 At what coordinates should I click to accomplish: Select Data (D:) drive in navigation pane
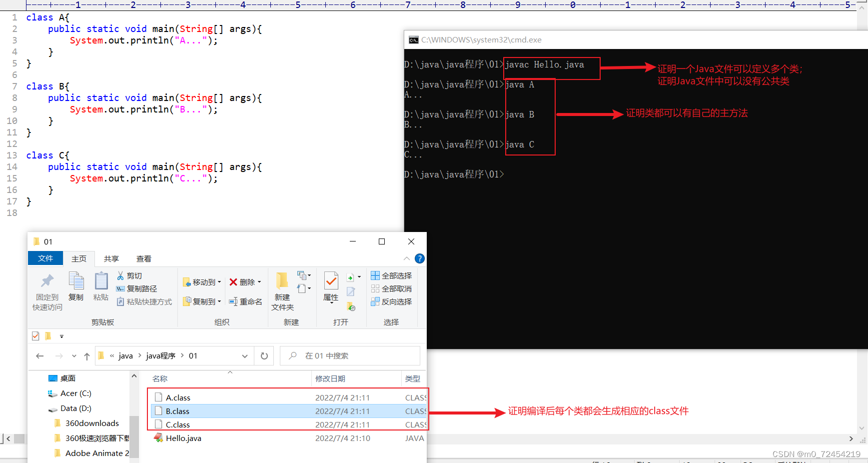click(x=75, y=408)
